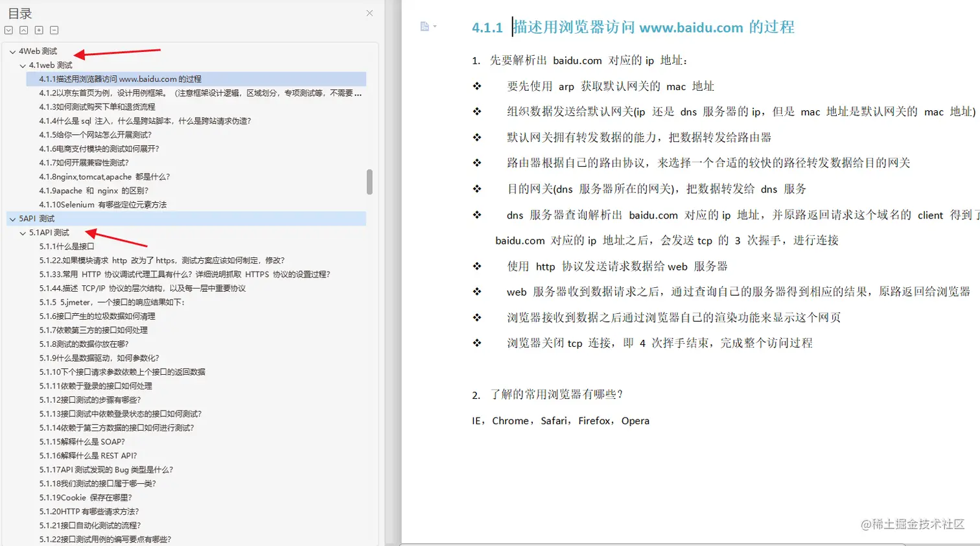Viewport: 980px width, 546px height.
Task: Click the bullet 浏览器关闭 tcp 连接
Action: (x=660, y=342)
